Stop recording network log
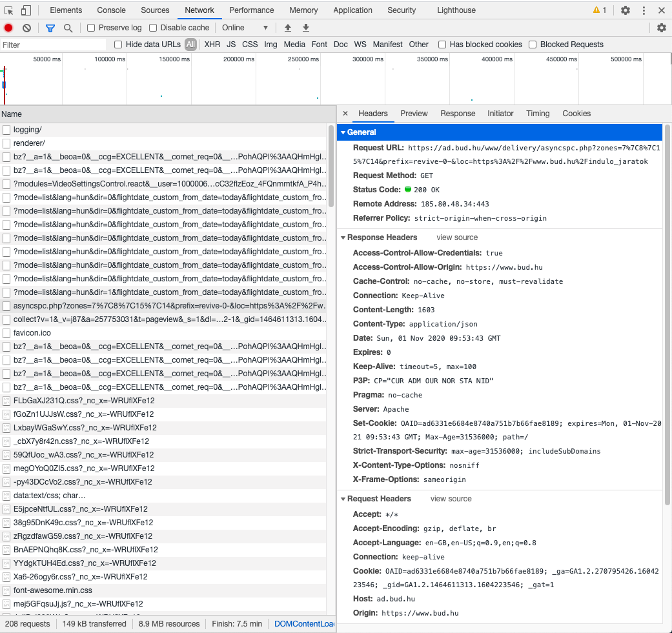This screenshot has height=633, width=672. tap(8, 28)
